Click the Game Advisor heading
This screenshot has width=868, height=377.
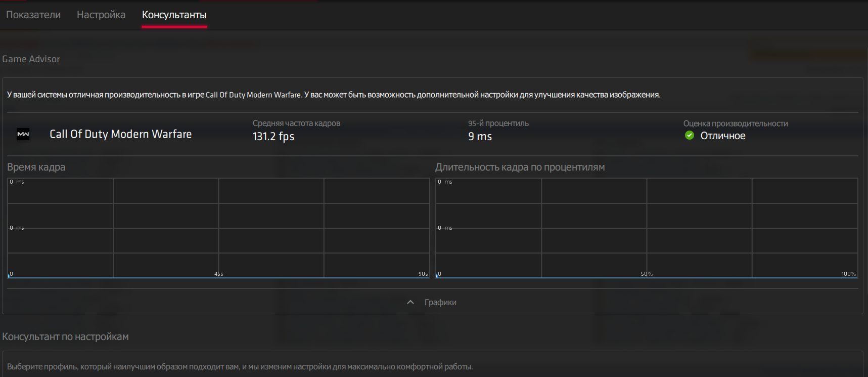tap(31, 59)
